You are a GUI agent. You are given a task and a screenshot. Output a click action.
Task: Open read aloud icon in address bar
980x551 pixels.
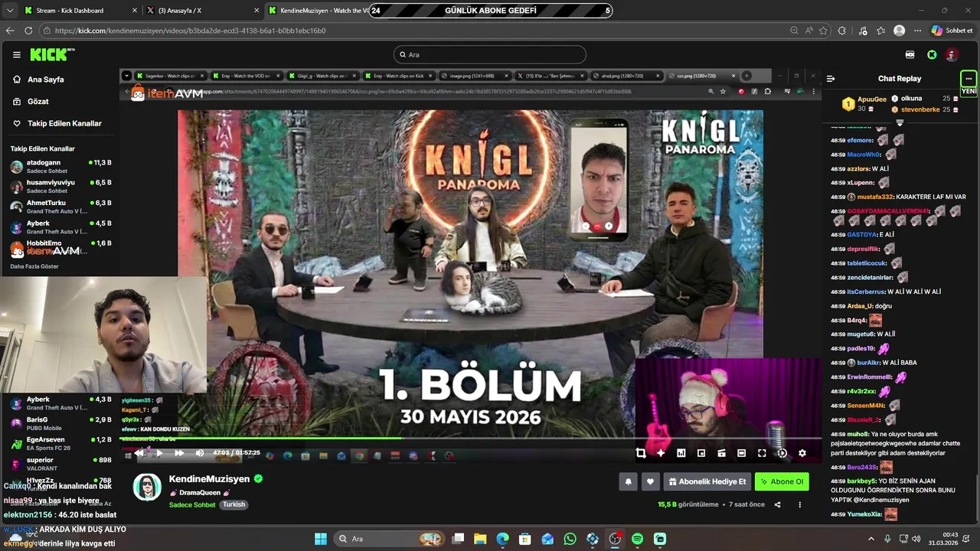click(x=808, y=31)
